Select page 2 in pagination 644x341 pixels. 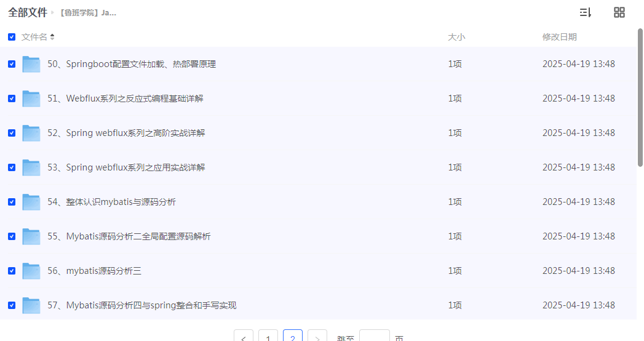[x=293, y=337]
